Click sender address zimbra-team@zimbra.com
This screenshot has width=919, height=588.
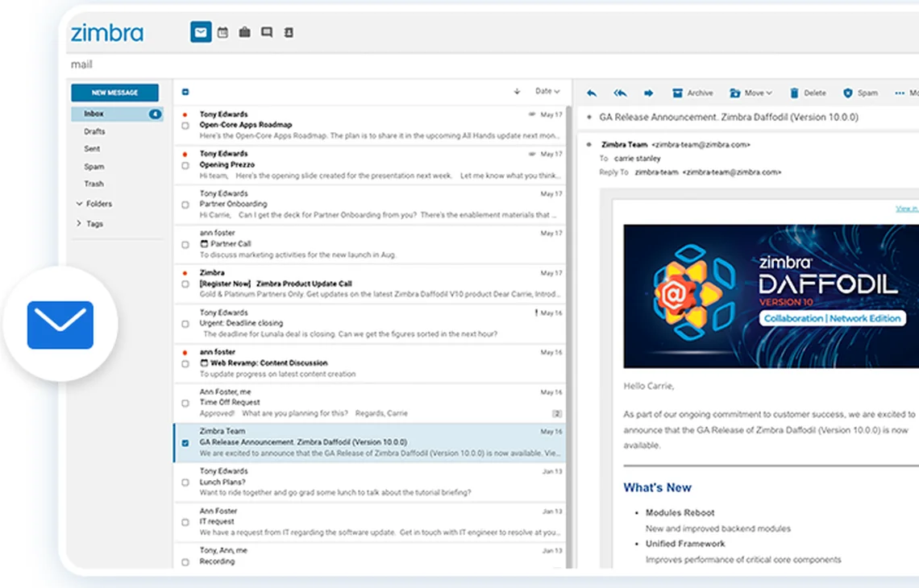pos(701,145)
